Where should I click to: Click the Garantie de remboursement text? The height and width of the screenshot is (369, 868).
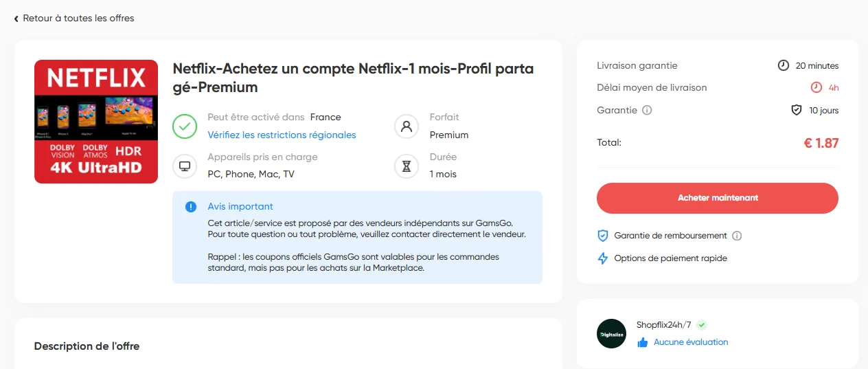click(x=670, y=236)
